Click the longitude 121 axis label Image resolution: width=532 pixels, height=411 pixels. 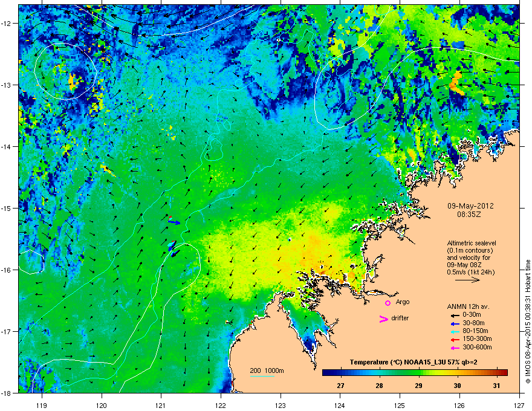pos(161,405)
